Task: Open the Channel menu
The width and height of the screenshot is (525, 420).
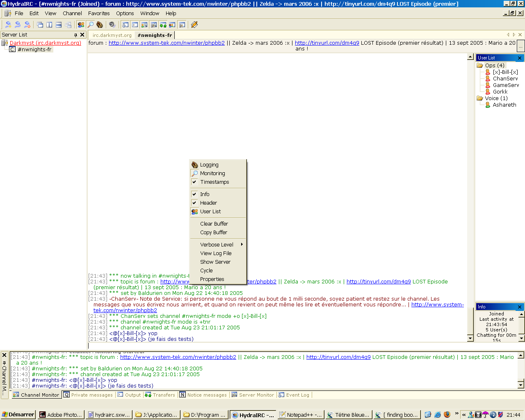Action: (72, 13)
